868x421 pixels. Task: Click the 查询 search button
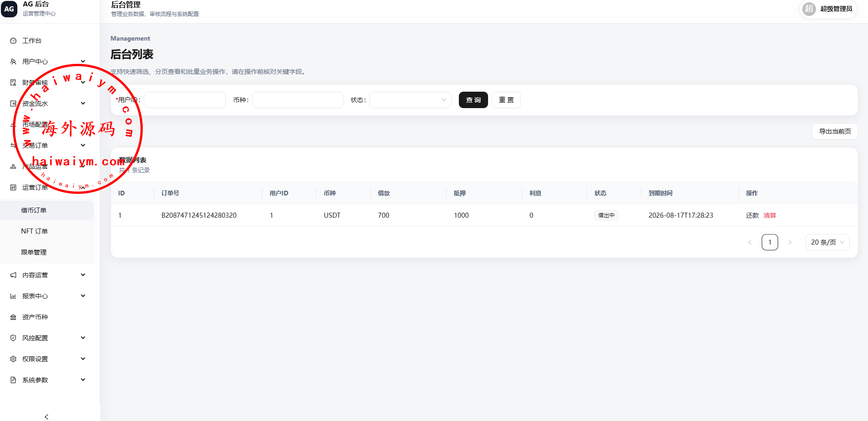[x=473, y=100]
